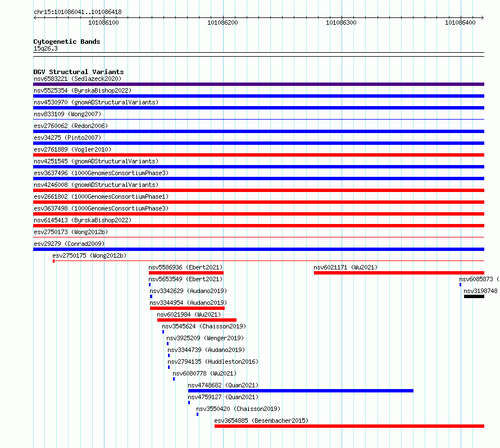The width and height of the screenshot is (500, 448).
Task: Click ruler position 101086100
Action: [x=103, y=22]
